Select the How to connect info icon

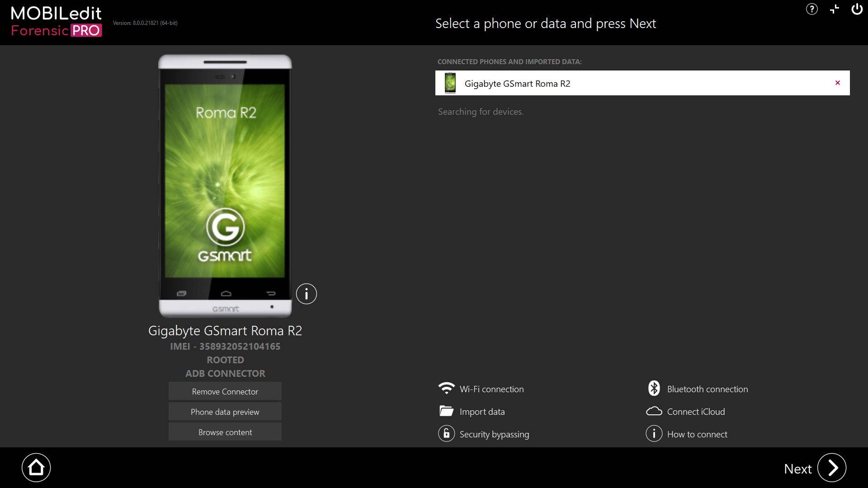point(654,434)
